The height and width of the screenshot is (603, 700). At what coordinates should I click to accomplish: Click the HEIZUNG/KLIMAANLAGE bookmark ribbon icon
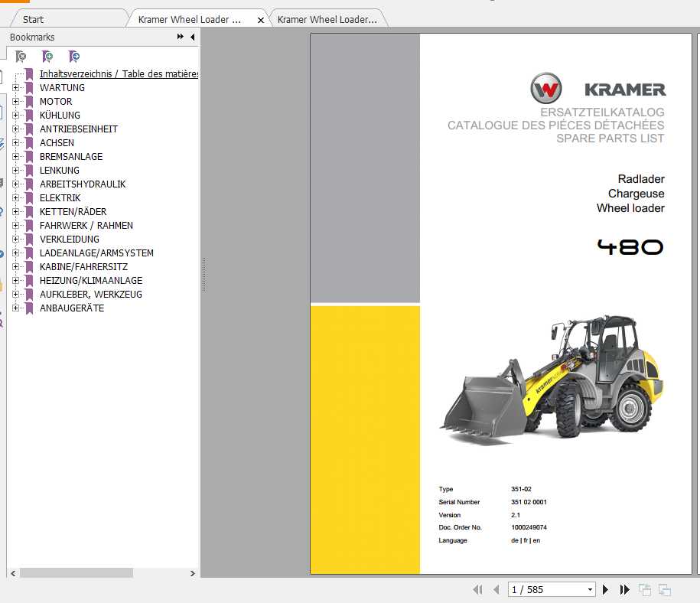[29, 281]
